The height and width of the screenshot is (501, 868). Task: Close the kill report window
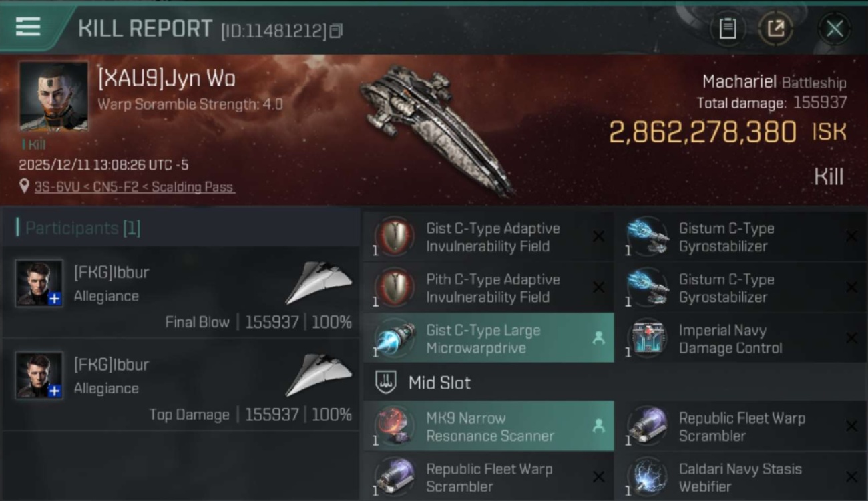pos(835,28)
